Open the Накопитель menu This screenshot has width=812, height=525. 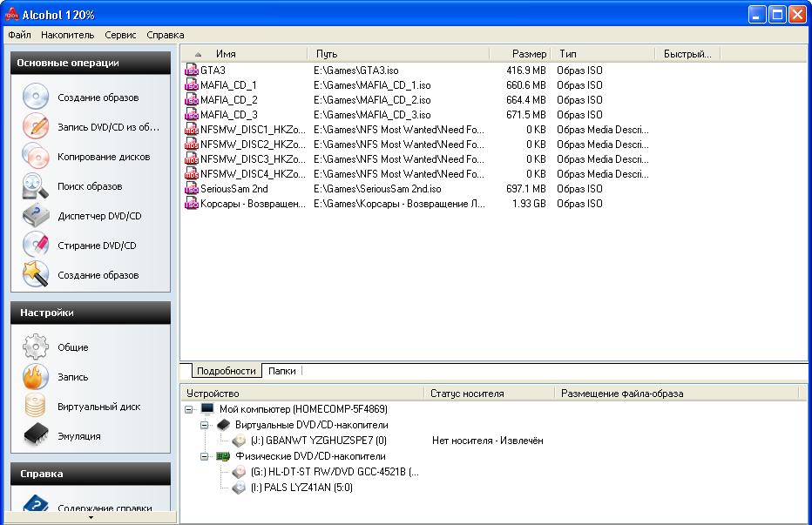coord(67,35)
